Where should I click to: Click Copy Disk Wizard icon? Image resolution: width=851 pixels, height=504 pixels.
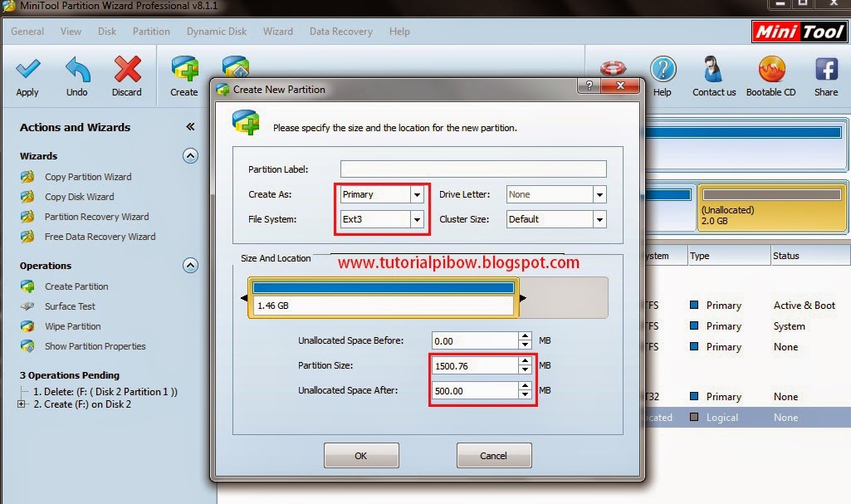pyautogui.click(x=27, y=197)
